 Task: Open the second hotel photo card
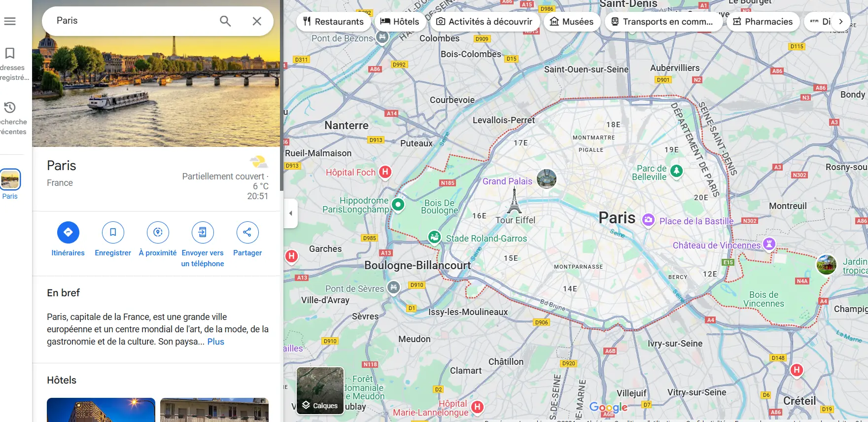tap(214, 410)
